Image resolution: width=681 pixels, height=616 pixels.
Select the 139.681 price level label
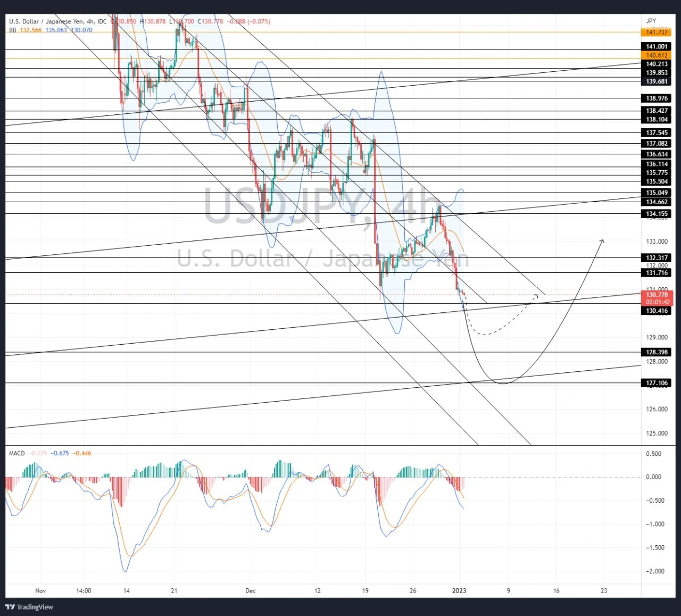[657, 81]
